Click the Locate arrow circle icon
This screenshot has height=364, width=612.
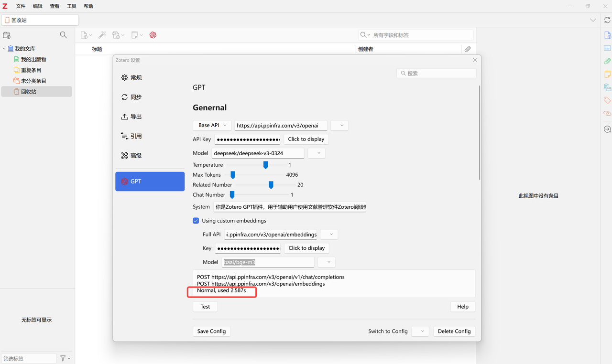coord(607,129)
